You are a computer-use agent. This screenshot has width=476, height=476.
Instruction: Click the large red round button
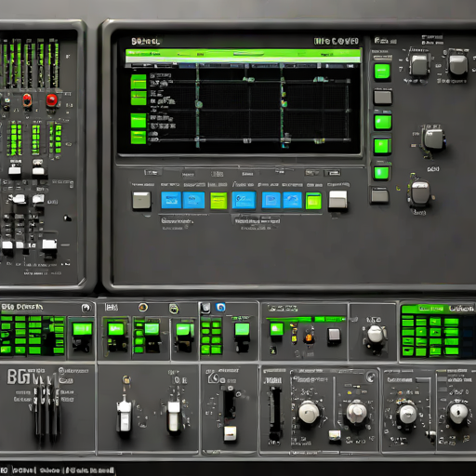pos(52,100)
